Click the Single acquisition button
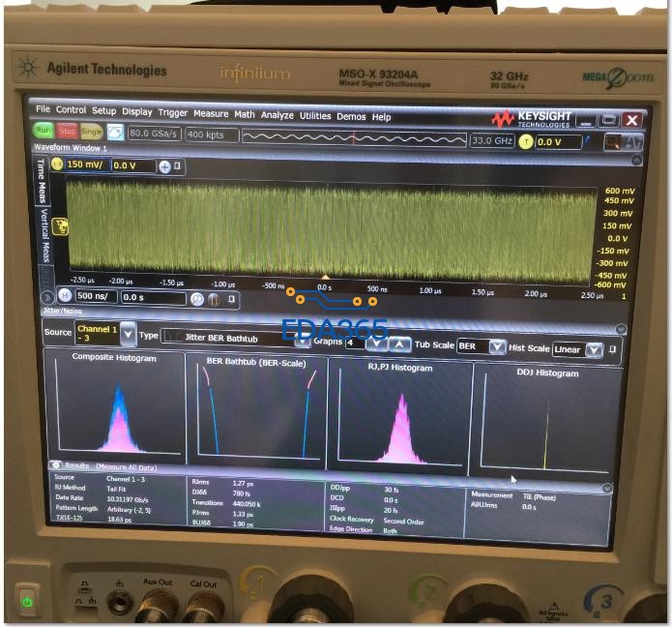Image resolution: width=672 pixels, height=627 pixels. pyautogui.click(x=91, y=132)
